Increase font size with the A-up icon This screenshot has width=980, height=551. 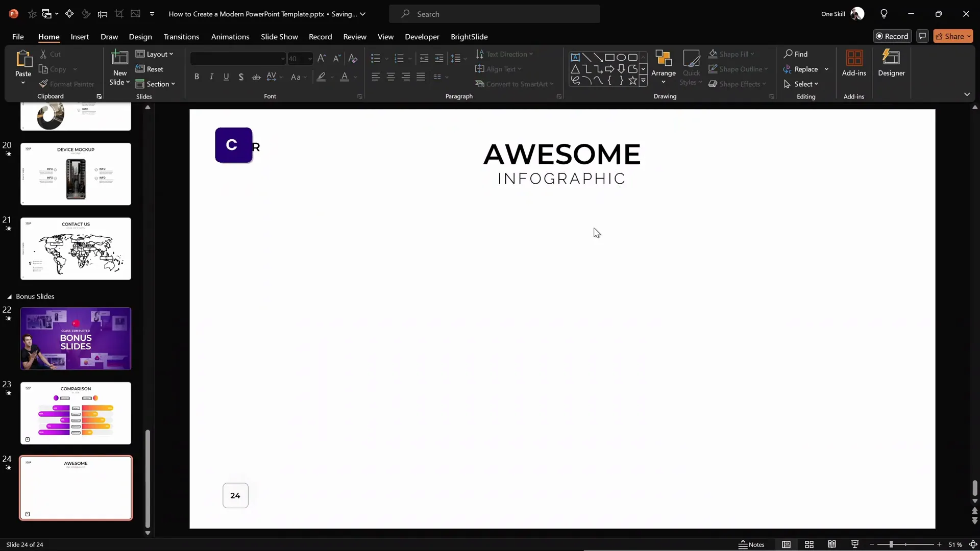322,59
